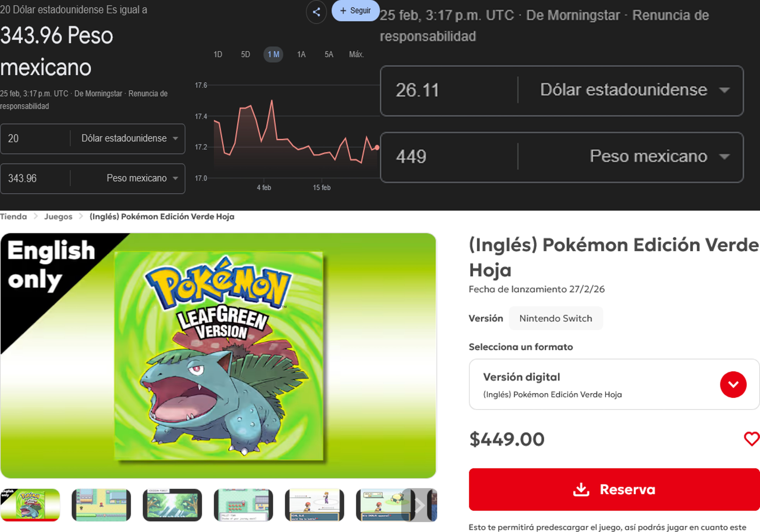Go to Tienda breadcrumb link
This screenshot has height=532, width=760.
(13, 216)
